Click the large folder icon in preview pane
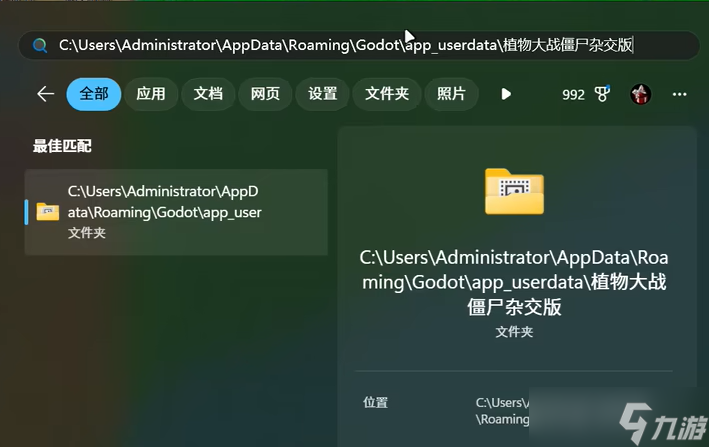The height and width of the screenshot is (447, 709). click(514, 191)
